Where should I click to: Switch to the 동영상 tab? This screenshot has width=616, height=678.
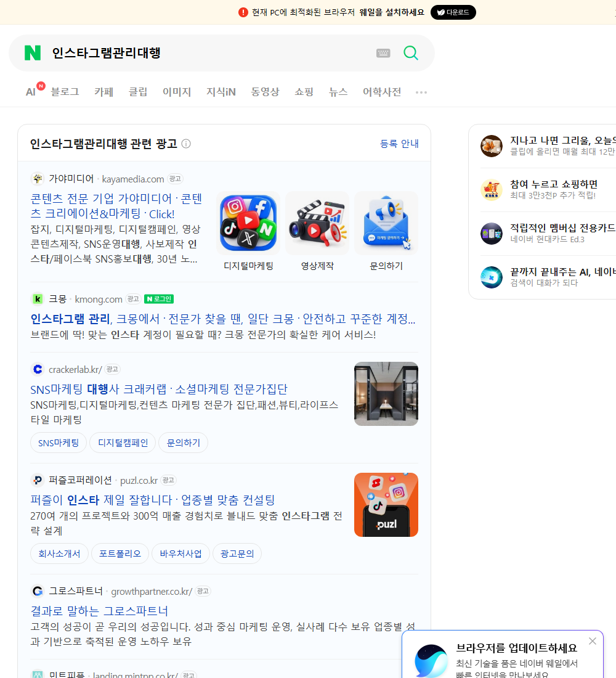(265, 92)
